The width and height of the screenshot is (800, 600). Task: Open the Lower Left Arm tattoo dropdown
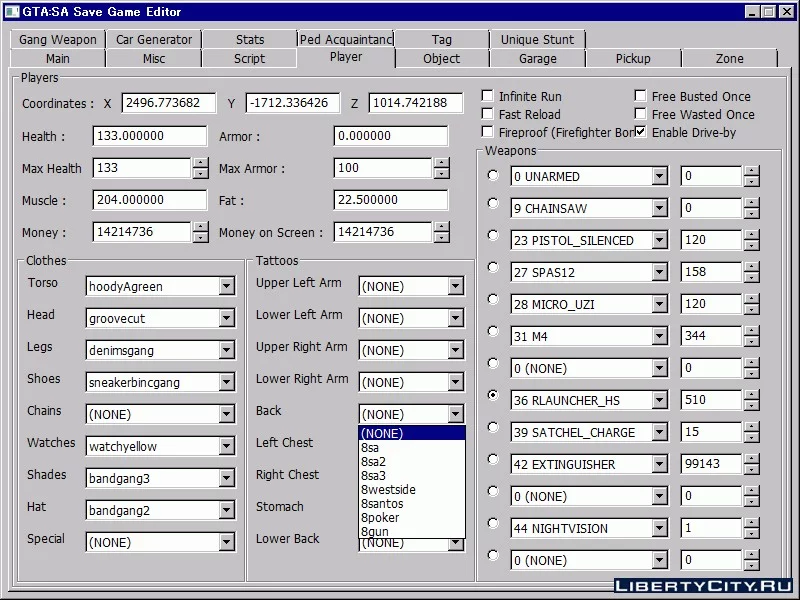(456, 318)
